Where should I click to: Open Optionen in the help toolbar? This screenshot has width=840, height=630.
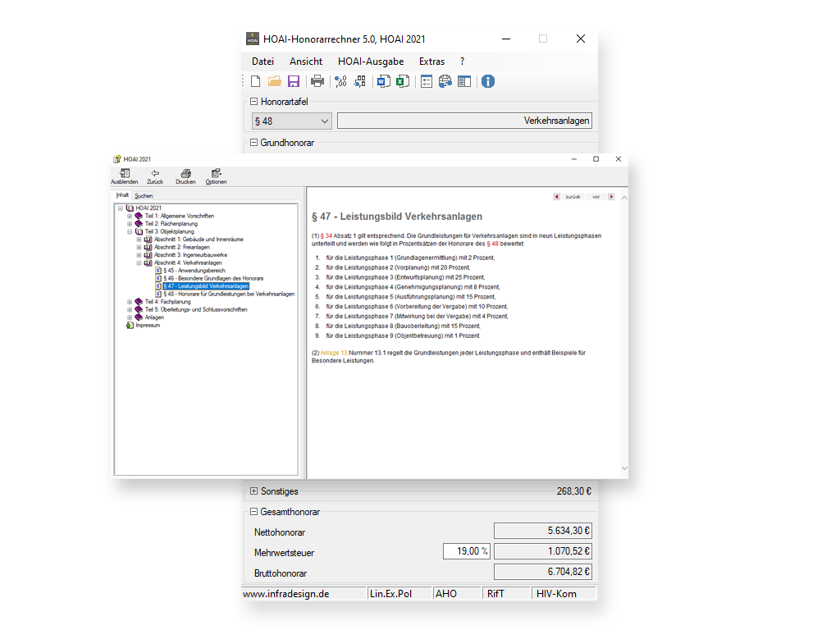coord(216,176)
